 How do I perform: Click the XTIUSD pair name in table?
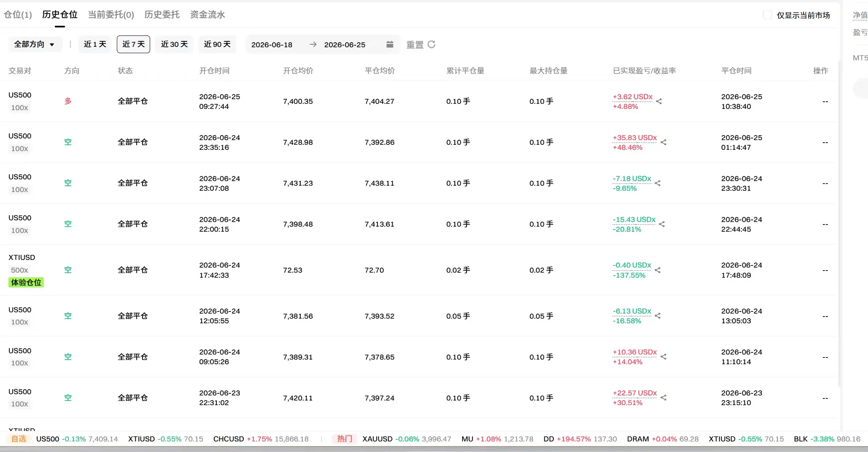(22, 257)
